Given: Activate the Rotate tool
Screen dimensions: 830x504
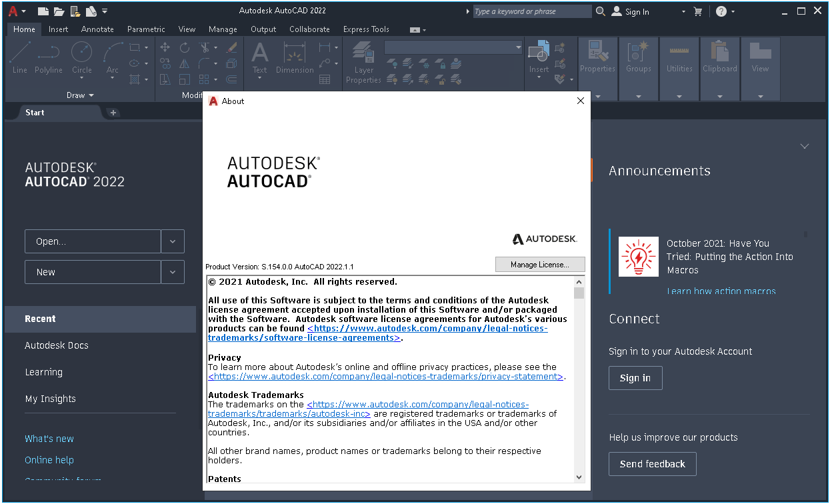Looking at the screenshot, I should [185, 48].
